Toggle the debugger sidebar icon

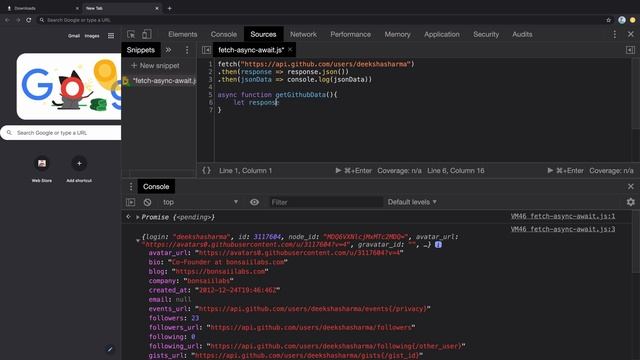tap(630, 50)
